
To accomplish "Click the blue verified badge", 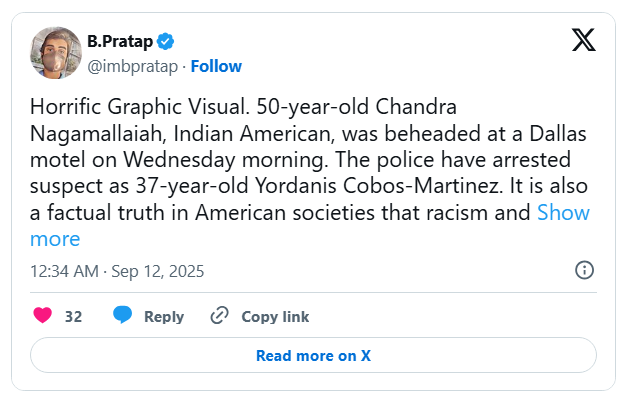I will (x=166, y=41).
